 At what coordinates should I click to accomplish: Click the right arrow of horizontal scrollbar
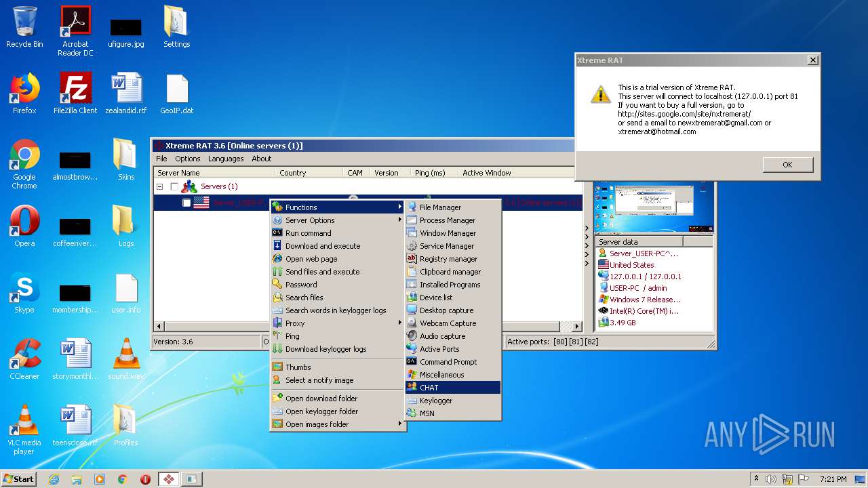point(577,327)
